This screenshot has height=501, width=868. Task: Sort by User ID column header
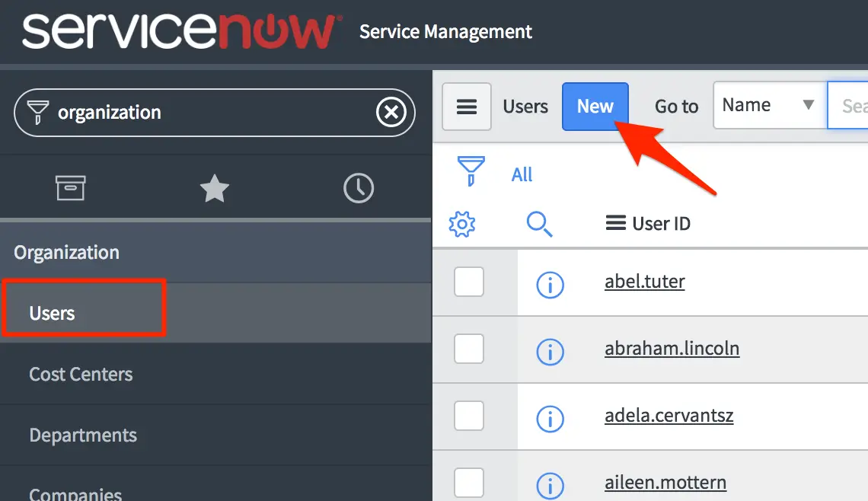661,224
